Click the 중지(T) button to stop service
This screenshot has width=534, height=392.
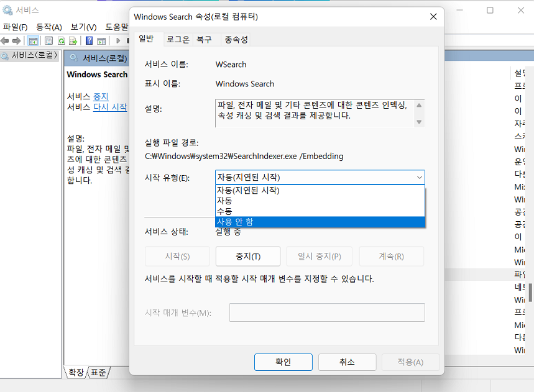(x=247, y=256)
